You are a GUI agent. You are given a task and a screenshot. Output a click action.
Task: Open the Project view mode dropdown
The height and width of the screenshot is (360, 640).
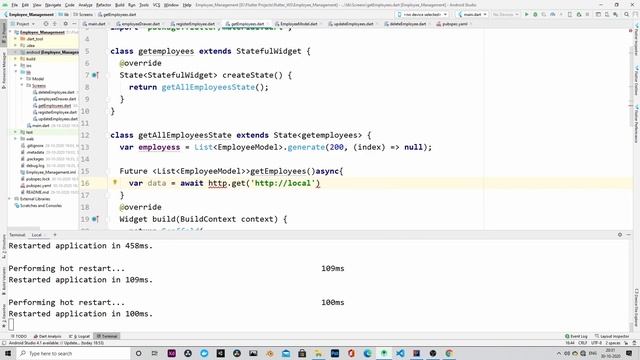(23, 24)
